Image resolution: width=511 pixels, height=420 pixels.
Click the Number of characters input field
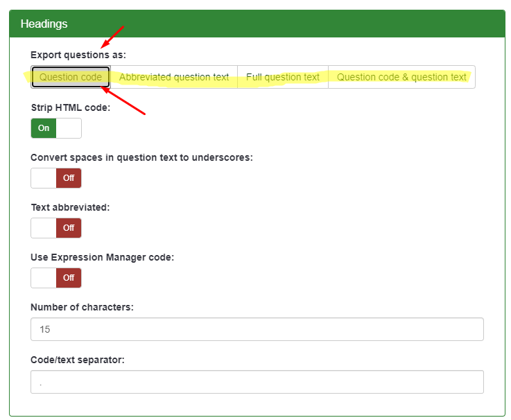pos(257,329)
